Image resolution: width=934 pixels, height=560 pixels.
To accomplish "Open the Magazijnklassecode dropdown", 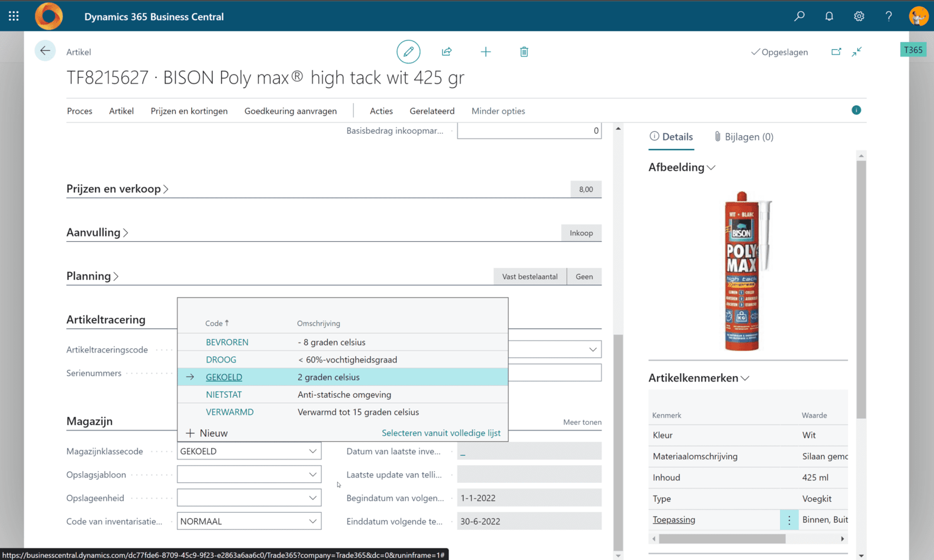I will tap(312, 452).
